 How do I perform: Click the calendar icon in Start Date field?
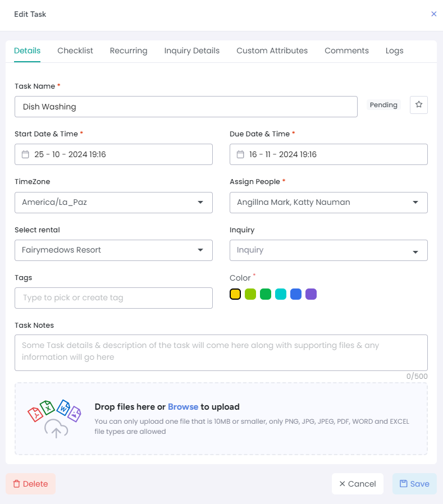pyautogui.click(x=25, y=154)
